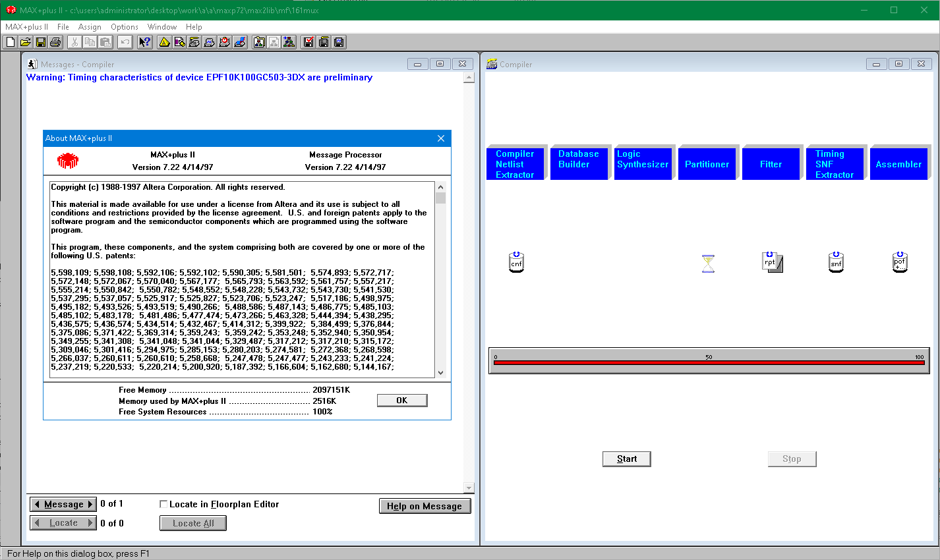
Task: Activate the context-sensitive Help pointer icon
Action: (144, 42)
